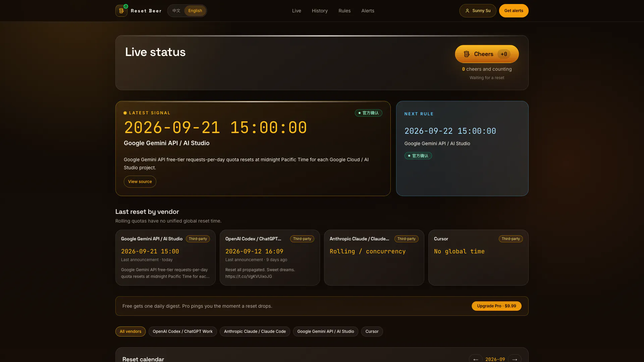Image resolution: width=644 pixels, height=362 pixels.
Task: Open the OpenAI Codex / ChatGPT vendor card
Action: click(x=270, y=257)
